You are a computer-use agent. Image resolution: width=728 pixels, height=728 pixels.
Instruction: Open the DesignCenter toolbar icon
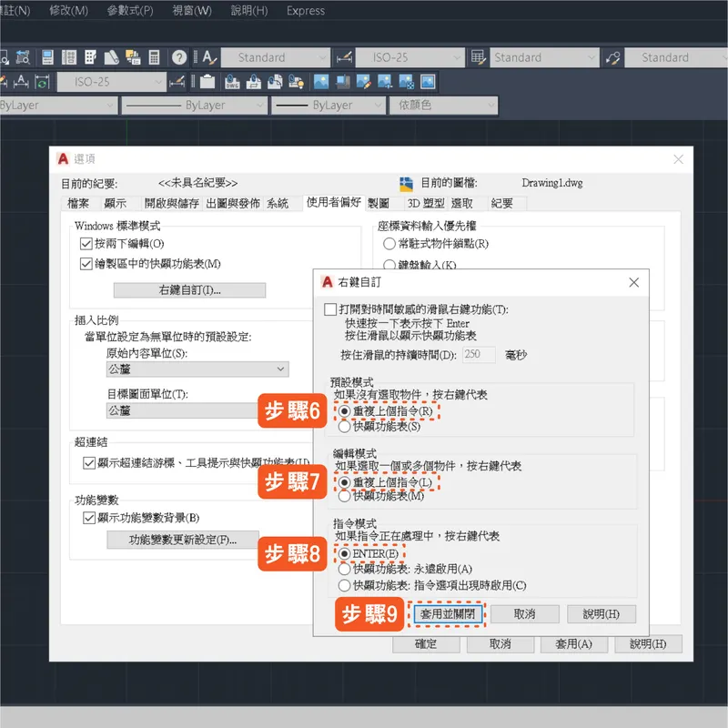pyautogui.click(x=69, y=57)
